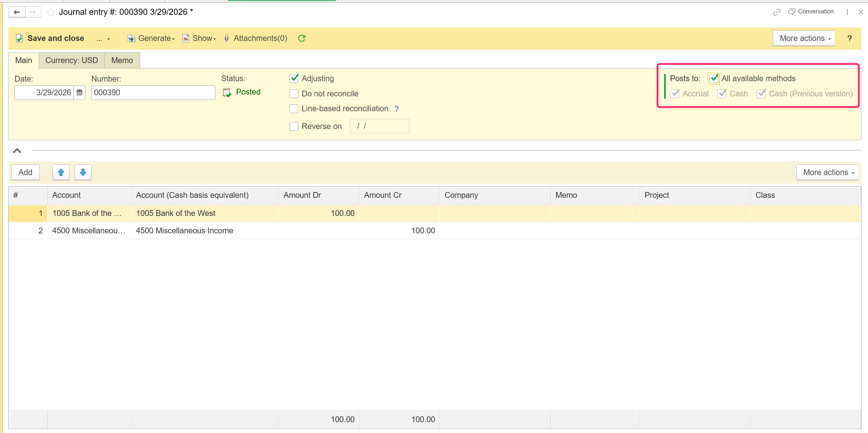Screen dimensions: 868x433
Task: Add a new journal line
Action: [x=25, y=172]
